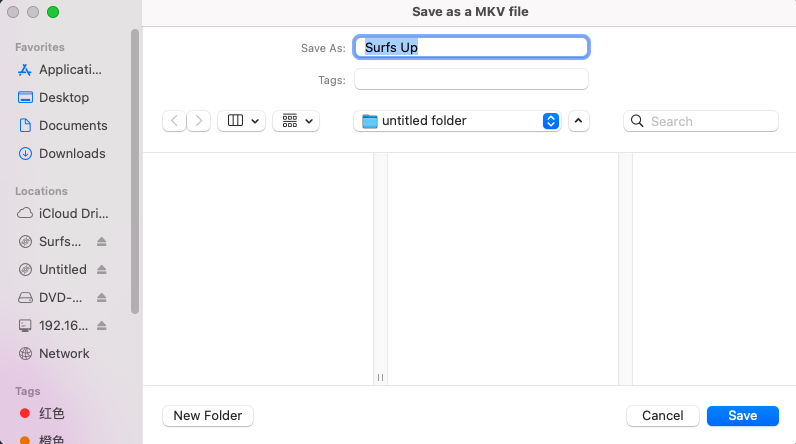Image resolution: width=796 pixels, height=444 pixels.
Task: Select the 192.16 network computer icon
Action: tap(25, 325)
